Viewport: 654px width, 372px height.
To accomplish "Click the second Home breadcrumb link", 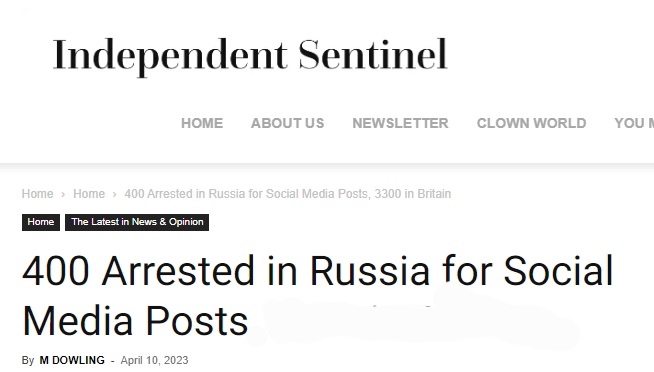I will [89, 194].
